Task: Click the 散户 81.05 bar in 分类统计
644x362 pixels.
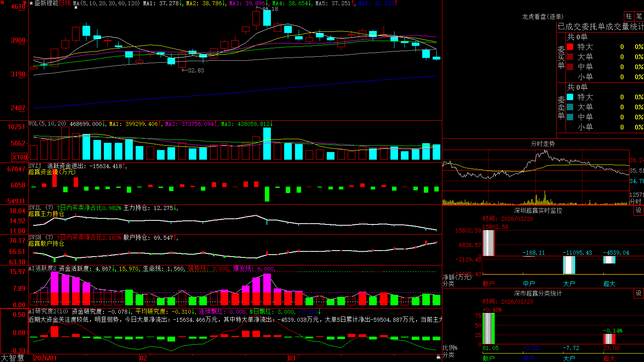Action: tap(488, 328)
